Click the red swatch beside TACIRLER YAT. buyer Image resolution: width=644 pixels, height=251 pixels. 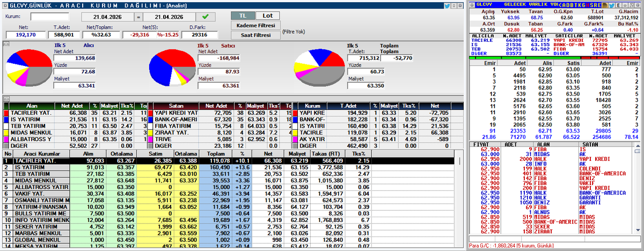[x=6, y=113]
